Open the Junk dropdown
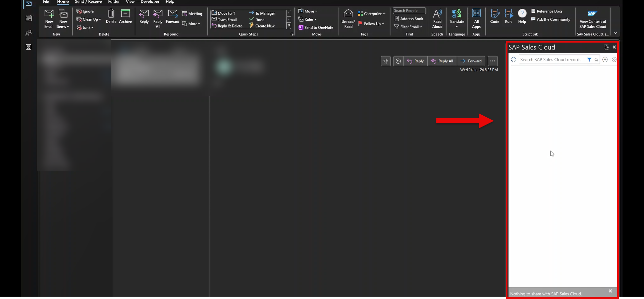The width and height of the screenshot is (644, 299). point(85,27)
